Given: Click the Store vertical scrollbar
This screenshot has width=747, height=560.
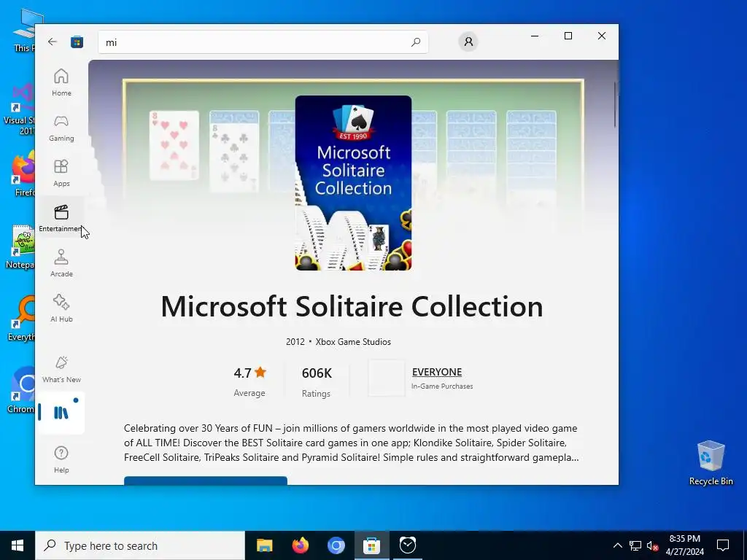Looking at the screenshot, I should tap(615, 104).
